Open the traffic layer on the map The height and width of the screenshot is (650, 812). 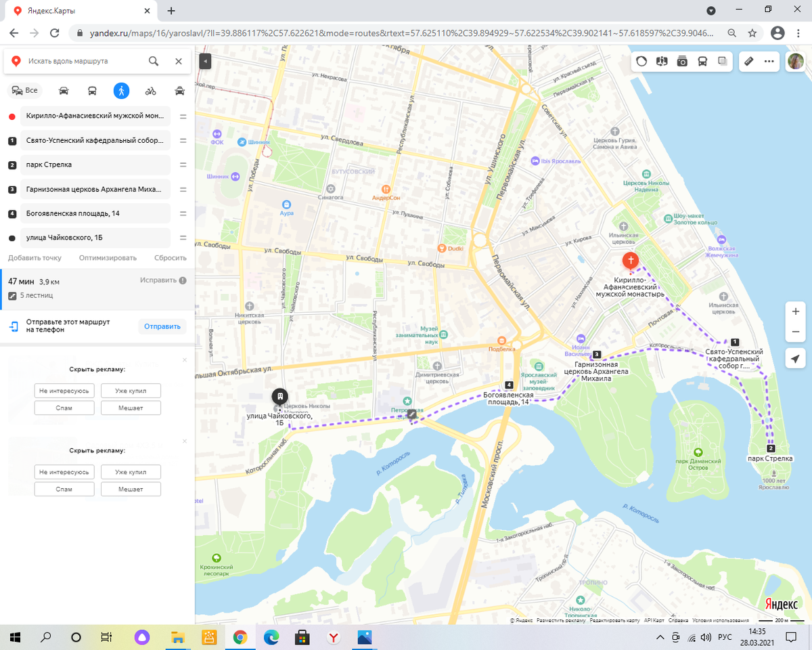click(x=641, y=61)
